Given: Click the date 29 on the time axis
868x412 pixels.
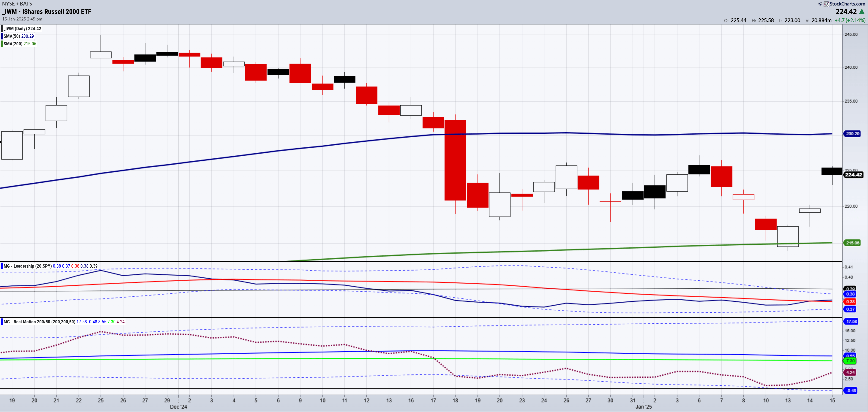Looking at the screenshot, I should 167,400.
